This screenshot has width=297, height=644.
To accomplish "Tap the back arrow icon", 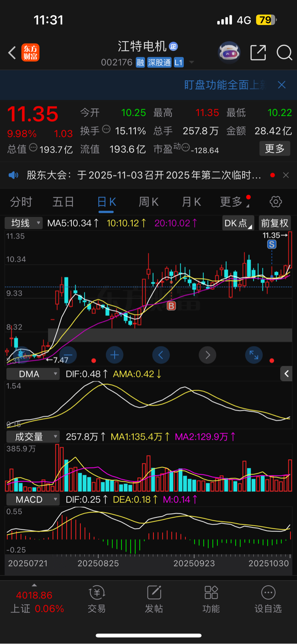I will point(12,53).
